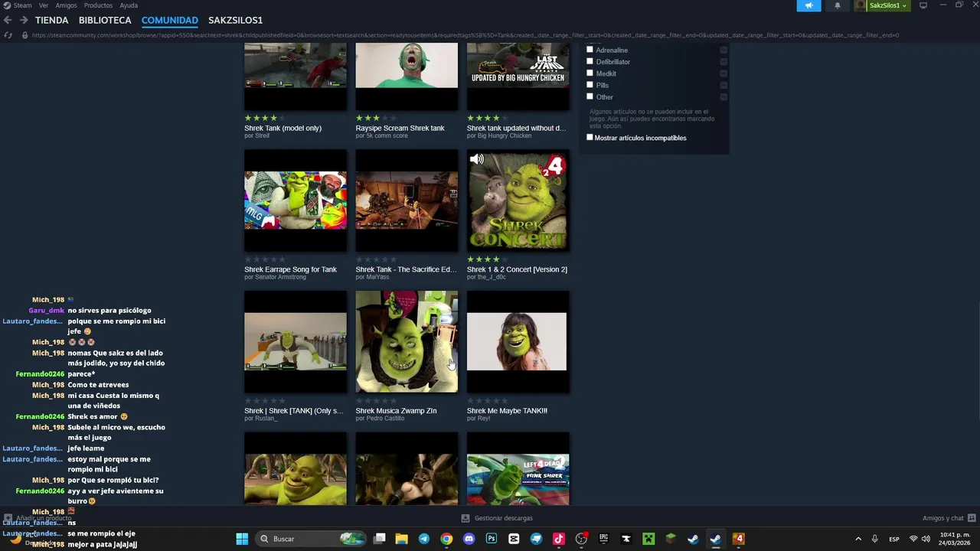
Task: Open CapCut from the taskbar
Action: (x=514, y=539)
